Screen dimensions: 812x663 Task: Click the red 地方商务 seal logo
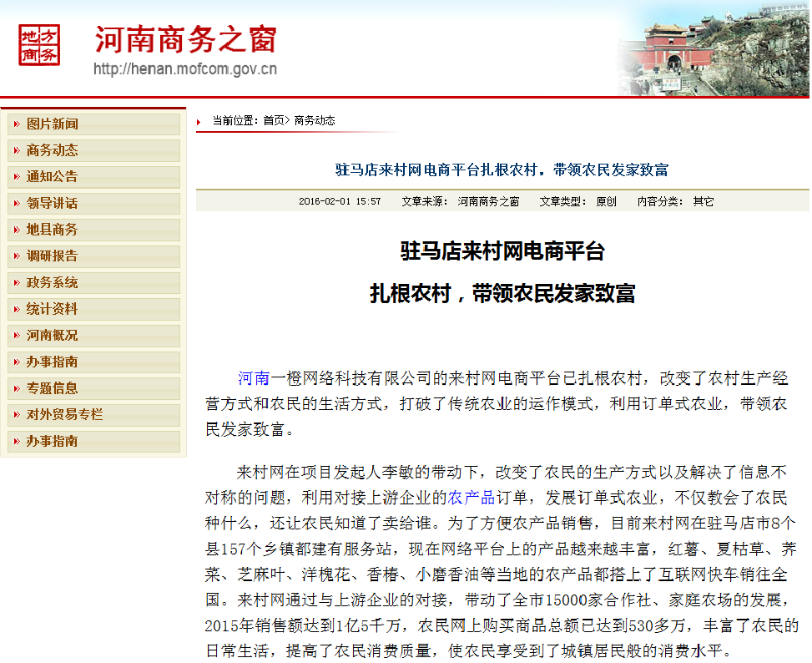(x=39, y=45)
